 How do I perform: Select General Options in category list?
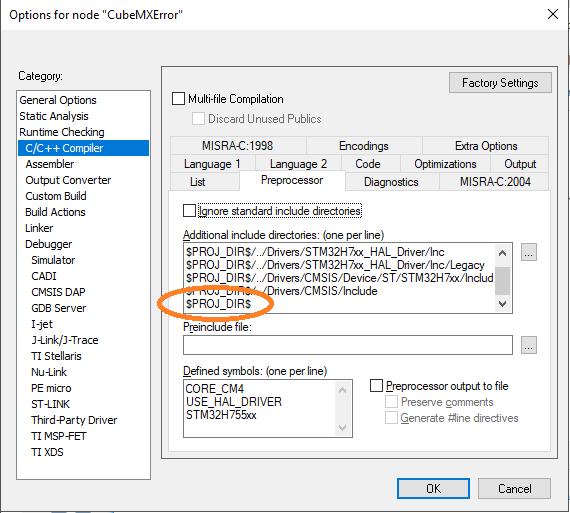point(58,100)
